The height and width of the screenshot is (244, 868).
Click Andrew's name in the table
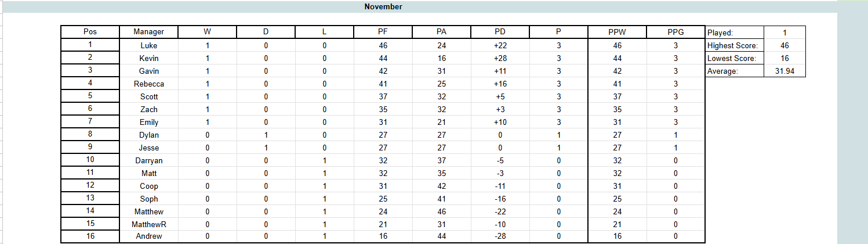148,236
